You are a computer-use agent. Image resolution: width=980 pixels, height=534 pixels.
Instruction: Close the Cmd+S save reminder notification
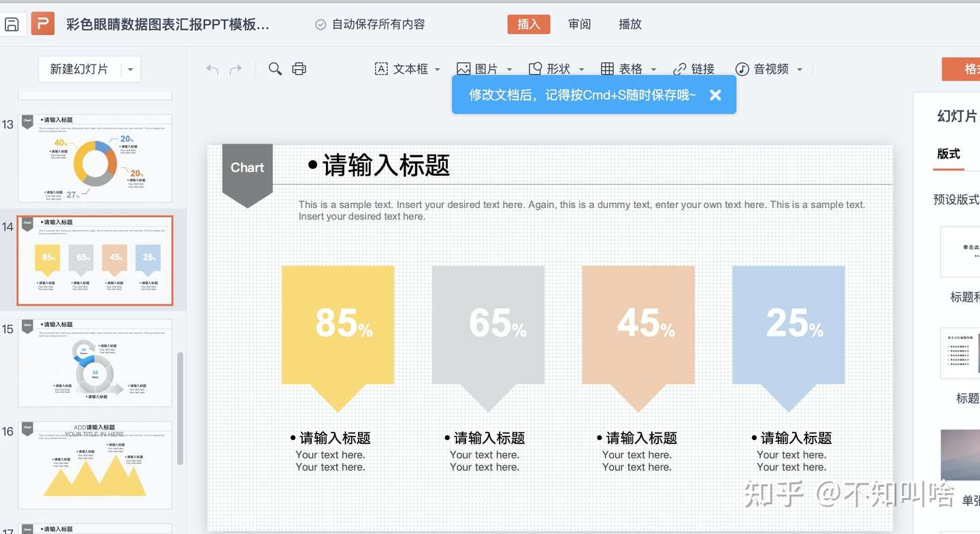[715, 95]
